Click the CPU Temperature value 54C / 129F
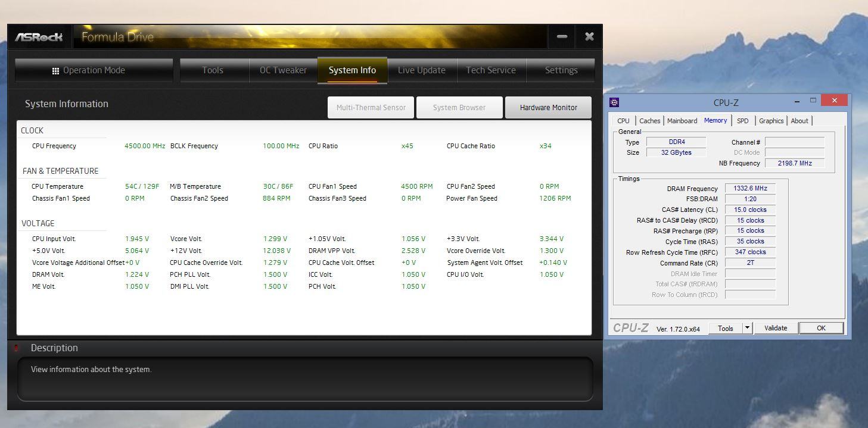The image size is (868, 428). coord(142,186)
